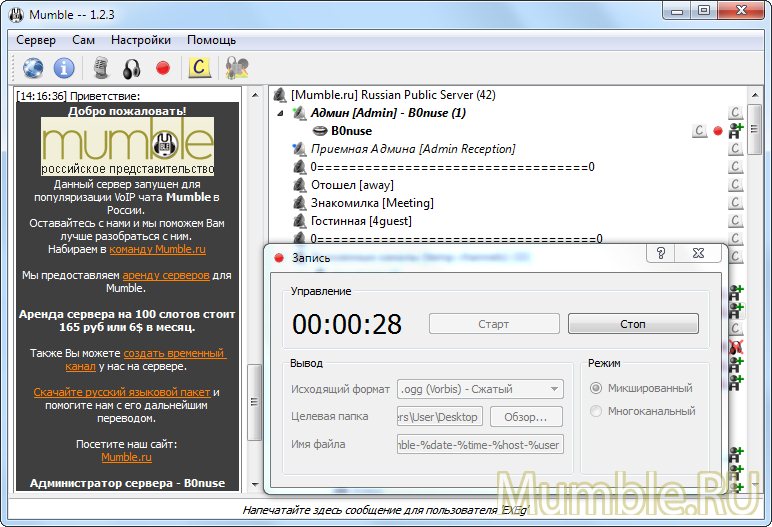Viewport: 772px width, 527px height.
Task: Click the red record icon in the toolbar
Action: click(x=163, y=68)
